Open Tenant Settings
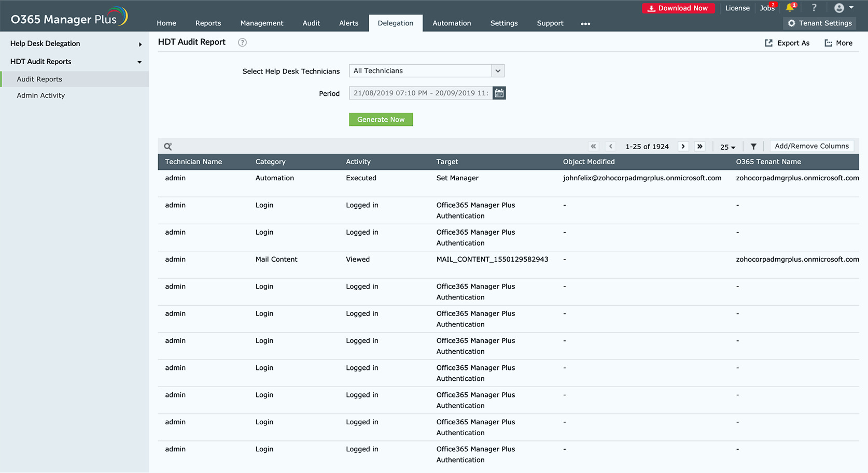The height and width of the screenshot is (473, 868). (820, 23)
